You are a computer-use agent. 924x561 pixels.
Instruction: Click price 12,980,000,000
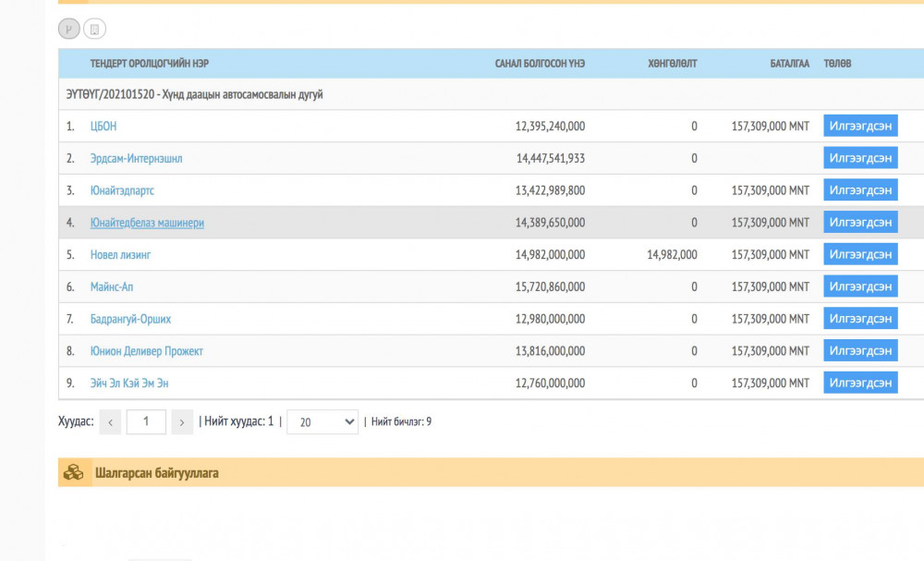click(550, 319)
